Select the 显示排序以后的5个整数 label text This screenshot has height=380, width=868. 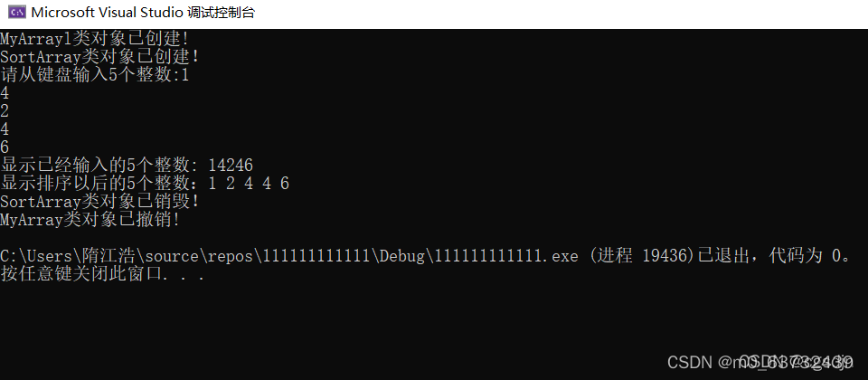point(101,184)
